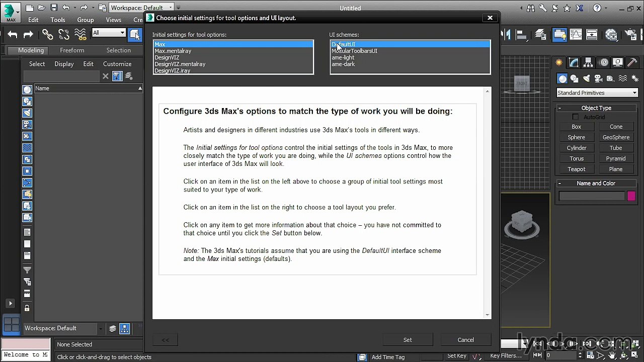Click the Open File folder icon

point(42,8)
